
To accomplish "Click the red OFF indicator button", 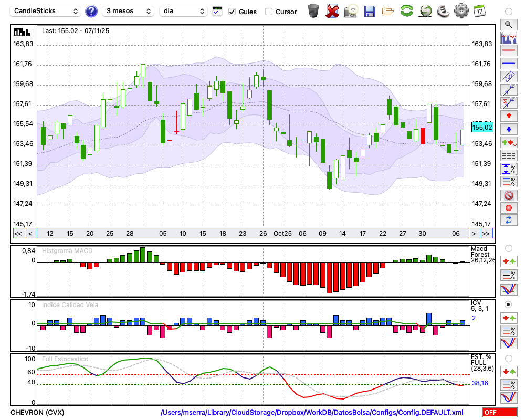I will point(499,413).
